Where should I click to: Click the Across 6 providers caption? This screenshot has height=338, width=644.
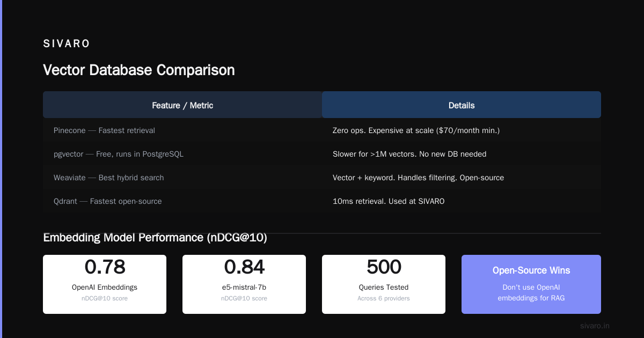pos(384,298)
